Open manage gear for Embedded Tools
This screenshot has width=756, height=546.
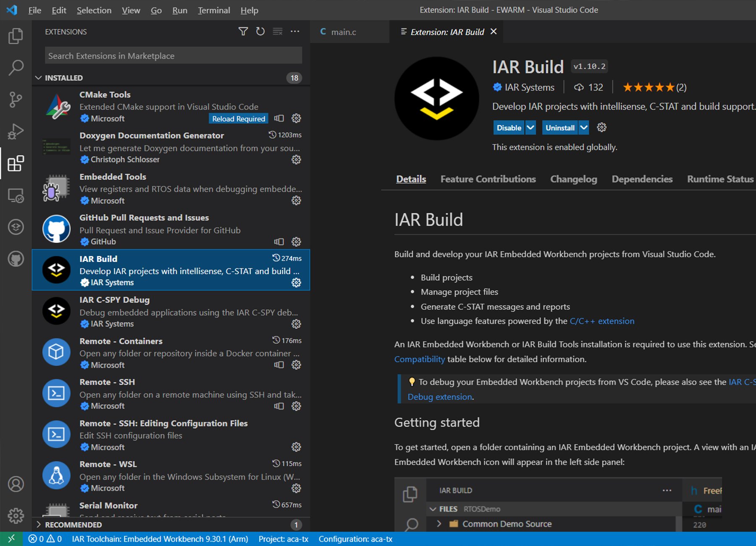point(296,200)
